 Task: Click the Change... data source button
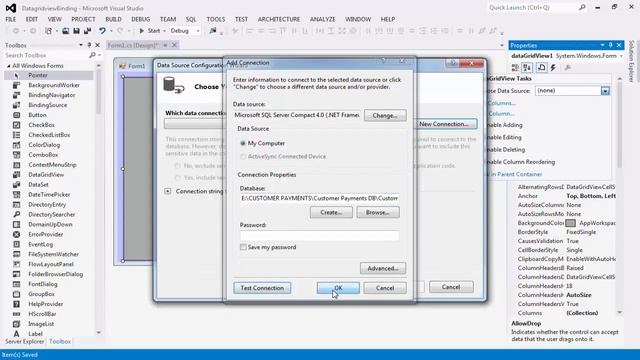pyautogui.click(x=385, y=116)
